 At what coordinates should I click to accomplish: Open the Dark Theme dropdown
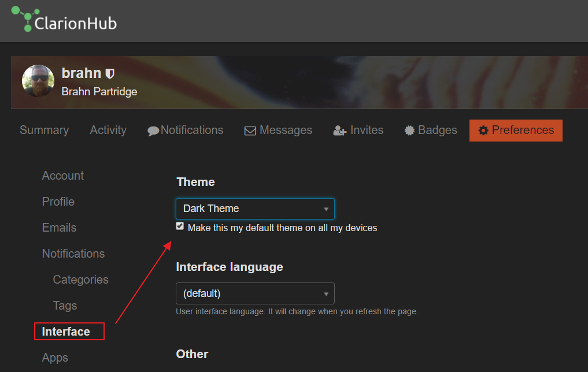[255, 209]
